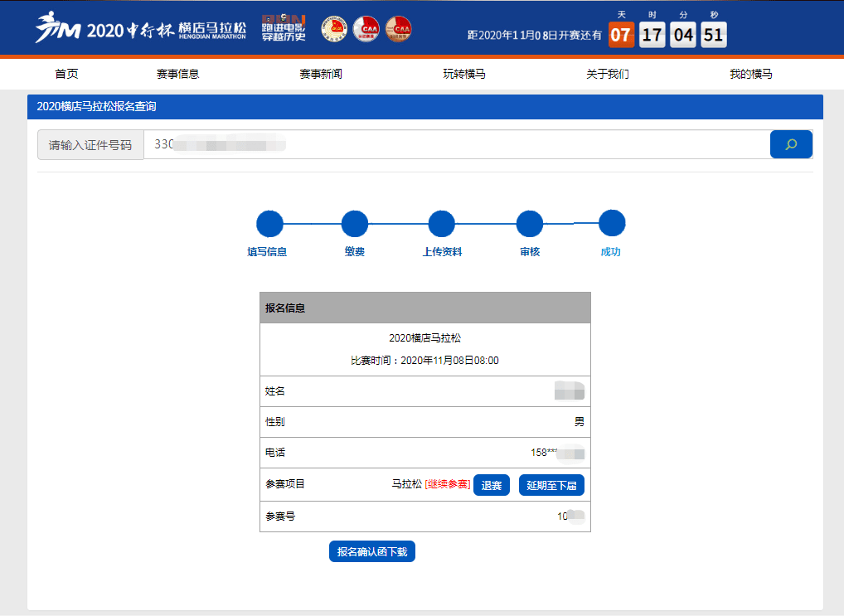The image size is (844, 616).
Task: Click the 马拉松 event type text
Action: pyautogui.click(x=407, y=484)
